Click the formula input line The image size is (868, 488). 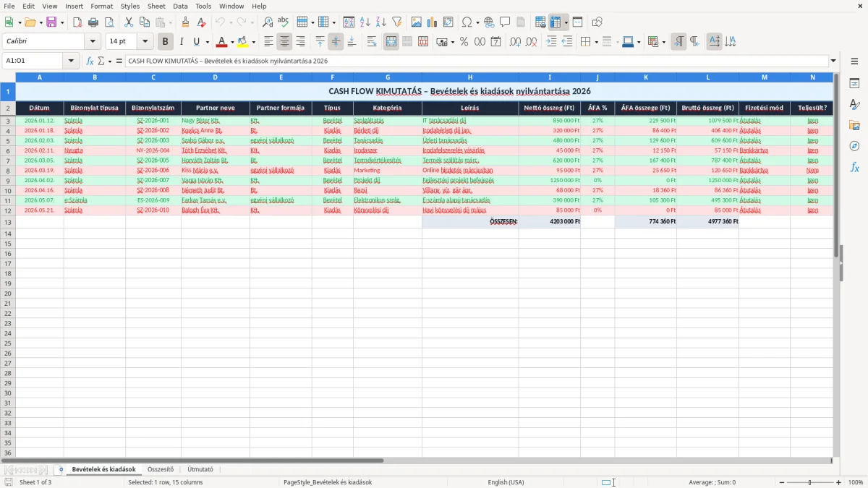(477, 61)
